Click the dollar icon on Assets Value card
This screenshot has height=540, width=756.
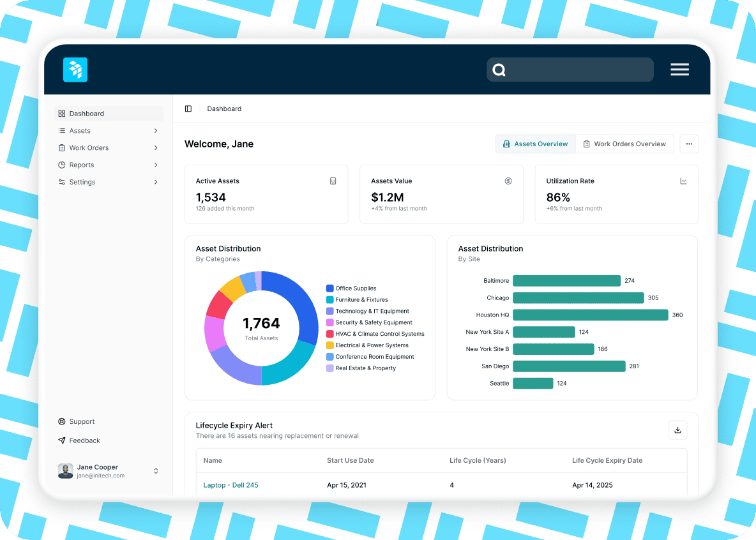(x=508, y=181)
